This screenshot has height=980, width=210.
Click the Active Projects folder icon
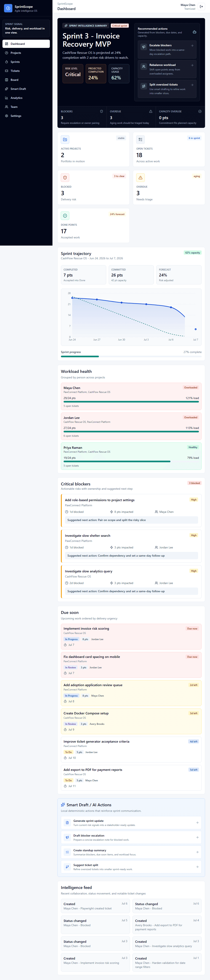point(65,140)
